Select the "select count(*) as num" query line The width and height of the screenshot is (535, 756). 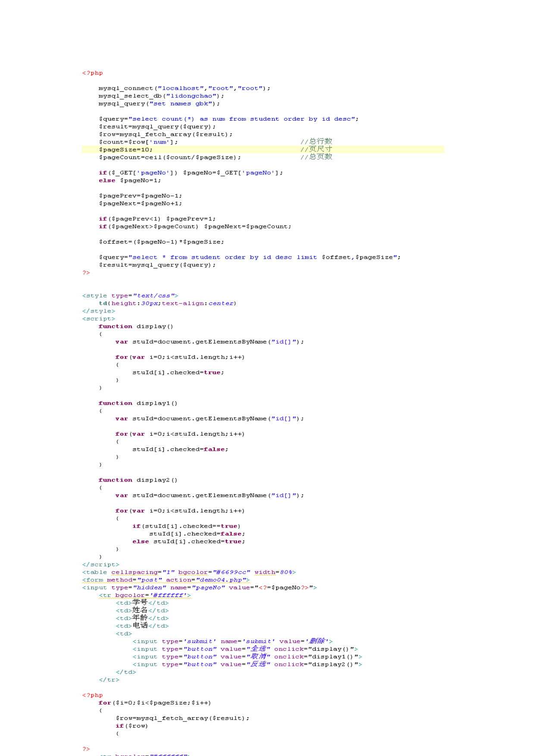tap(228, 119)
